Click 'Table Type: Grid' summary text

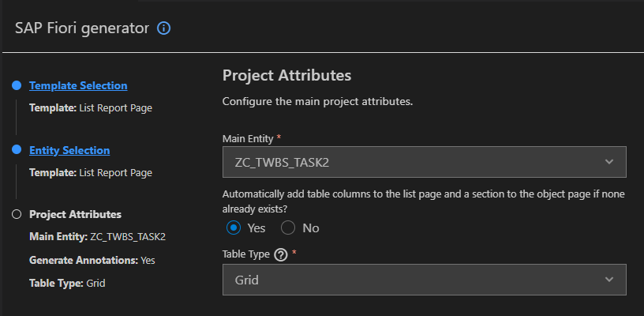(x=67, y=283)
